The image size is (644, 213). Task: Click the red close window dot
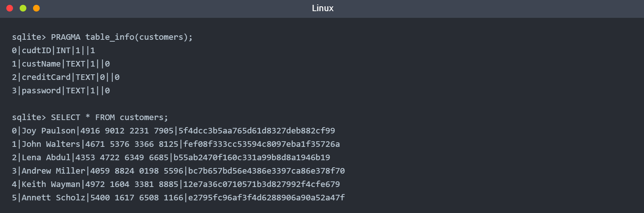[10, 8]
